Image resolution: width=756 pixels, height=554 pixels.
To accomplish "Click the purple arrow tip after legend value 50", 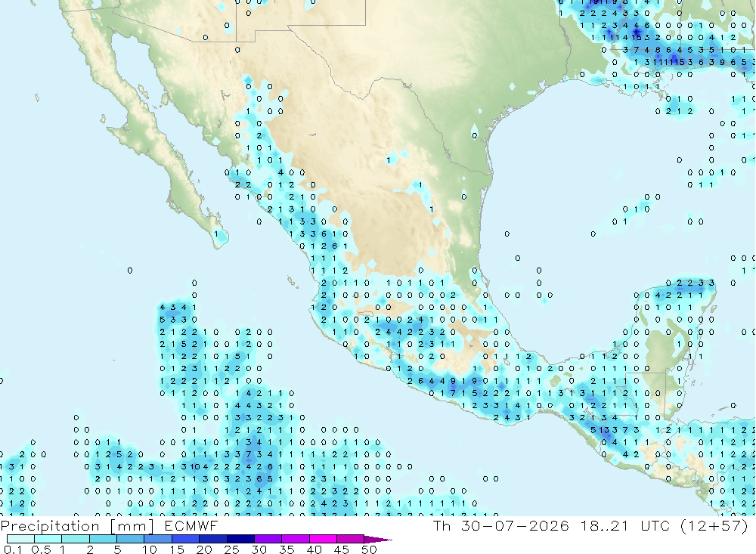I will tap(378, 539).
